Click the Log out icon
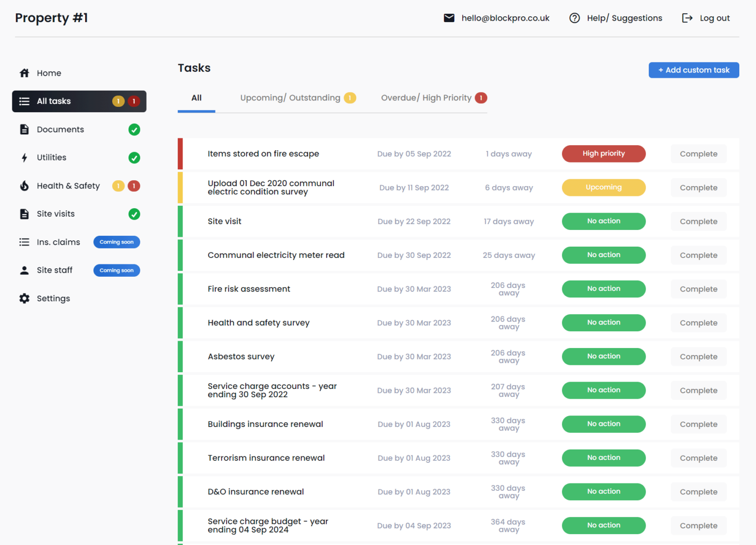 pos(688,18)
